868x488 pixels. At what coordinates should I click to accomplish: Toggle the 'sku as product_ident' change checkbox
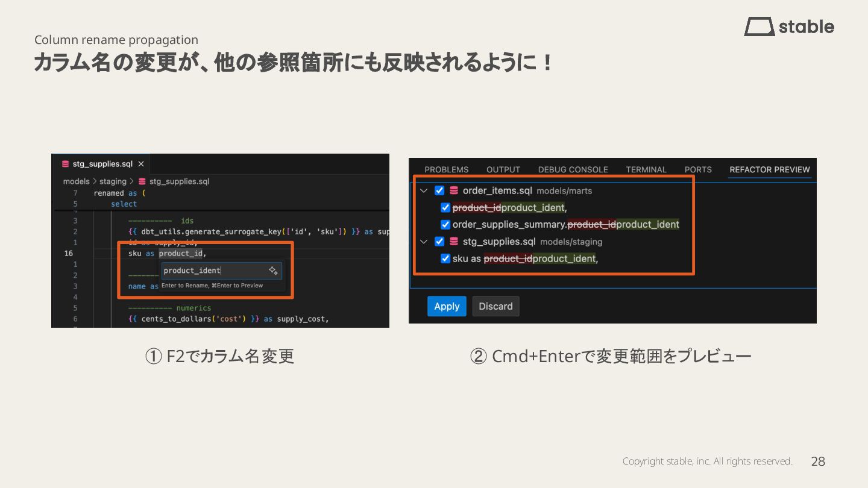[445, 258]
